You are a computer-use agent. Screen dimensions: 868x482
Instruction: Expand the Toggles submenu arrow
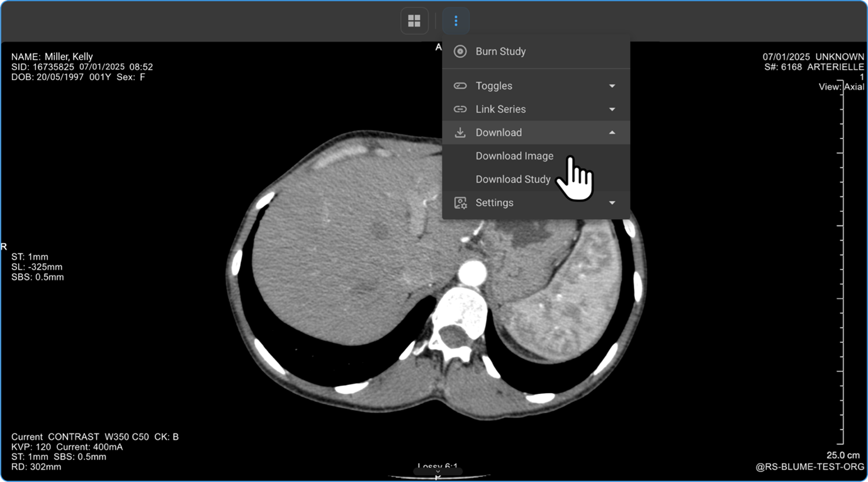point(612,86)
